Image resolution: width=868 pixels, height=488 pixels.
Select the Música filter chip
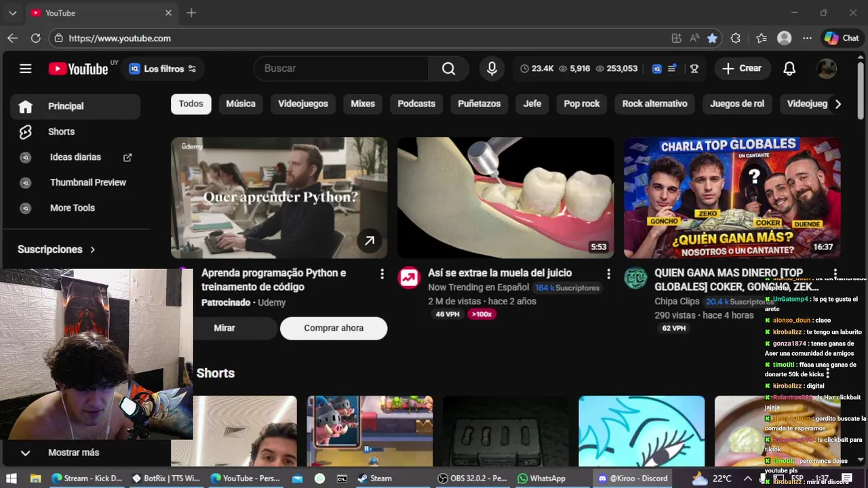pyautogui.click(x=241, y=104)
